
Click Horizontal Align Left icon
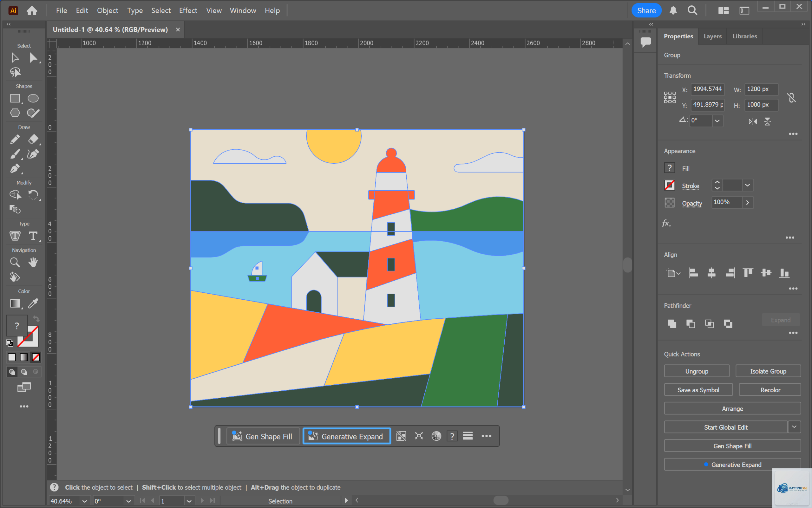point(693,273)
